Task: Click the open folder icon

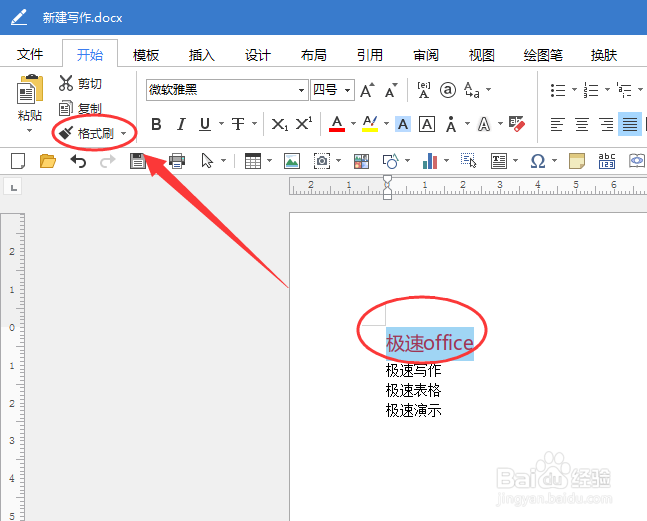Action: tap(47, 161)
